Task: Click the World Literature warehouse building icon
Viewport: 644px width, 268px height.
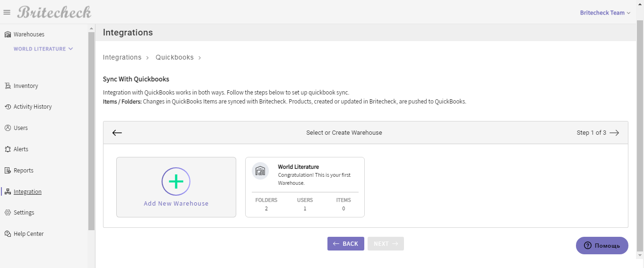Action: pyautogui.click(x=260, y=171)
